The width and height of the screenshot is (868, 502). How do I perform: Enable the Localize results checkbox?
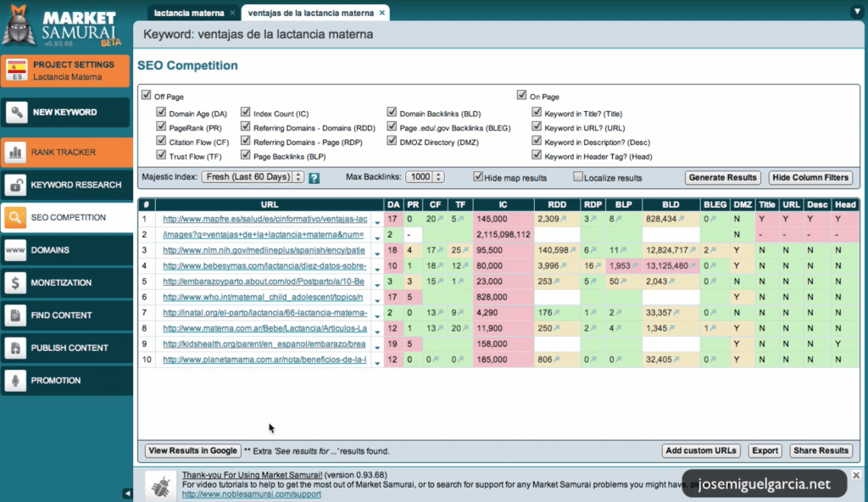[578, 176]
